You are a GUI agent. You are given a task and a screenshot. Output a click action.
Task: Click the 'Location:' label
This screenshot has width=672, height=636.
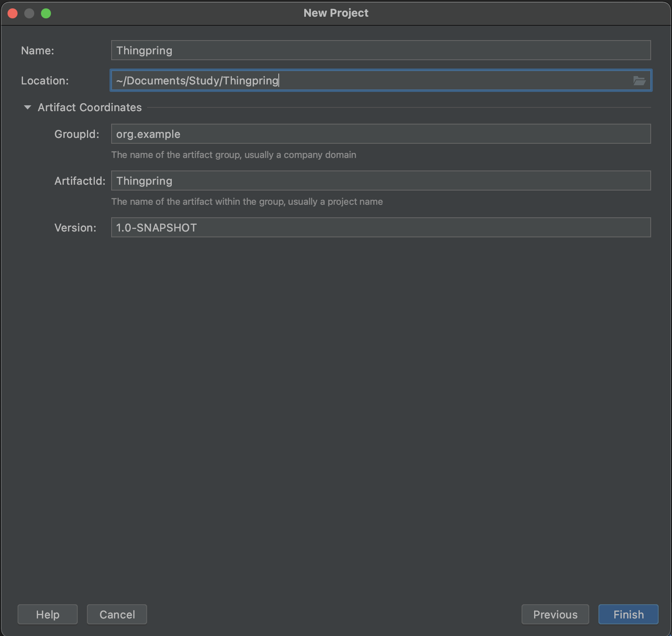pyautogui.click(x=45, y=81)
